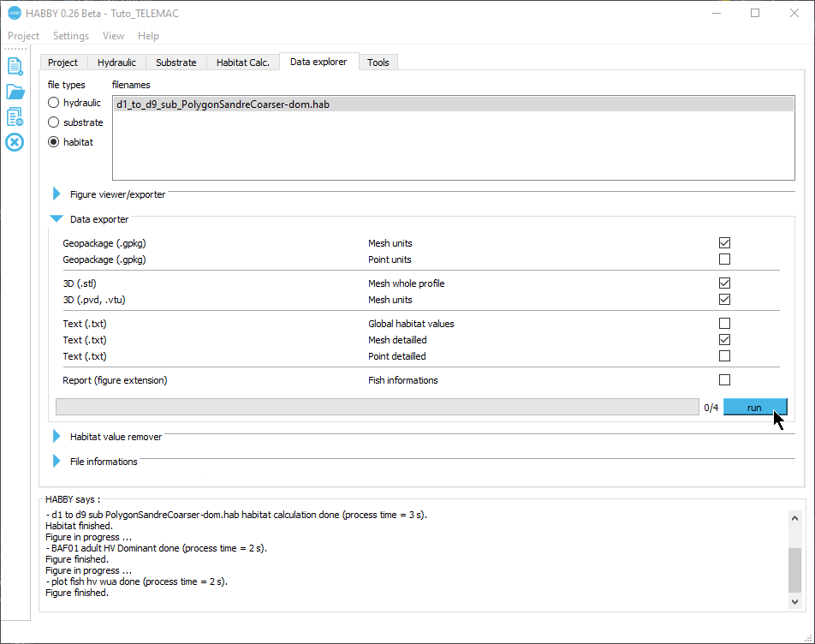Click the new project icon in sidebar
The height and width of the screenshot is (644, 815).
15,66
